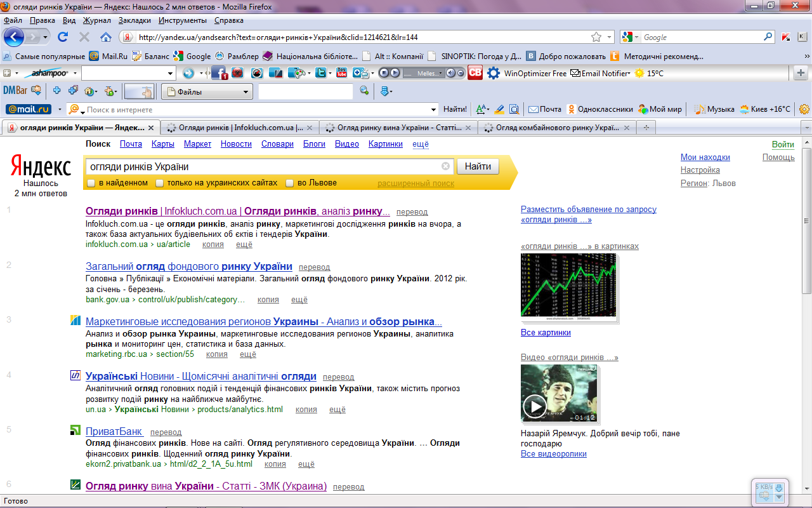
Task: Open a new tab with the plus button
Action: pos(646,128)
